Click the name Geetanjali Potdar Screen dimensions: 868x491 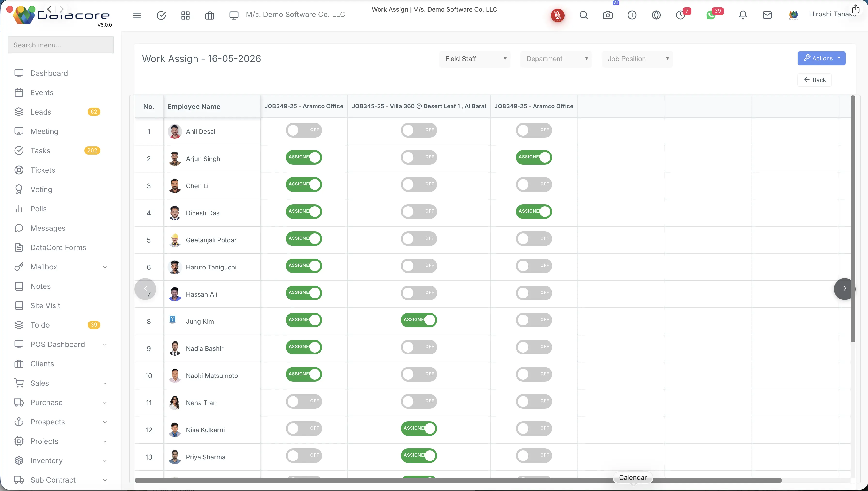click(x=211, y=240)
